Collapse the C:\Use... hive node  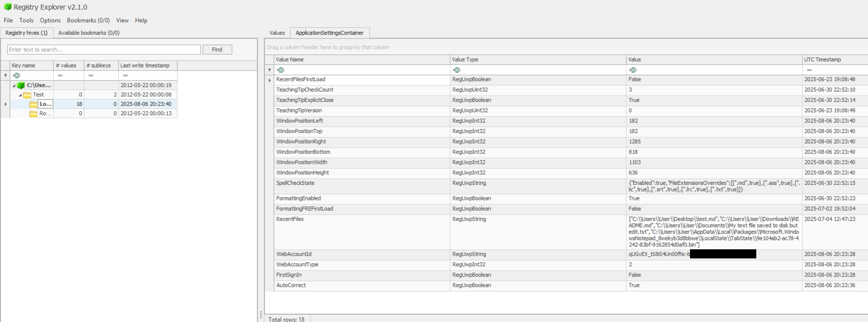(14, 85)
